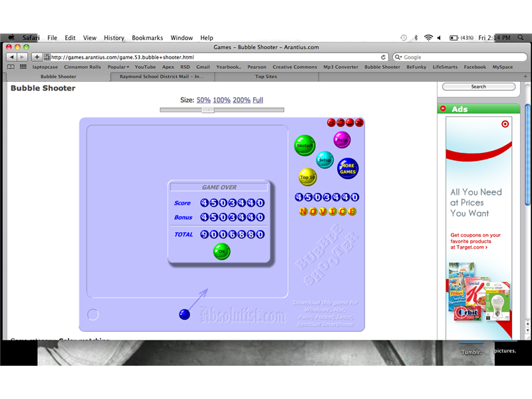Reload the page with the refresh icon
This screenshot has height=399, width=532.
383,57
